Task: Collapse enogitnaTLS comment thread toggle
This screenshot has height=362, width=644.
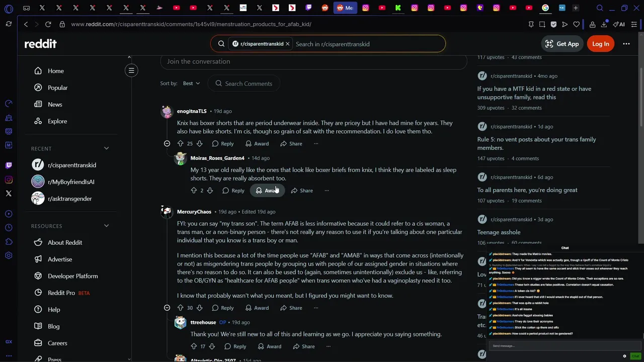Action: [x=167, y=144]
